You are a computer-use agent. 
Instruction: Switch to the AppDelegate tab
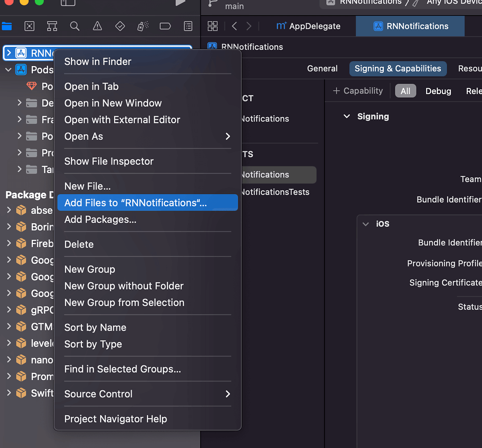pos(308,26)
